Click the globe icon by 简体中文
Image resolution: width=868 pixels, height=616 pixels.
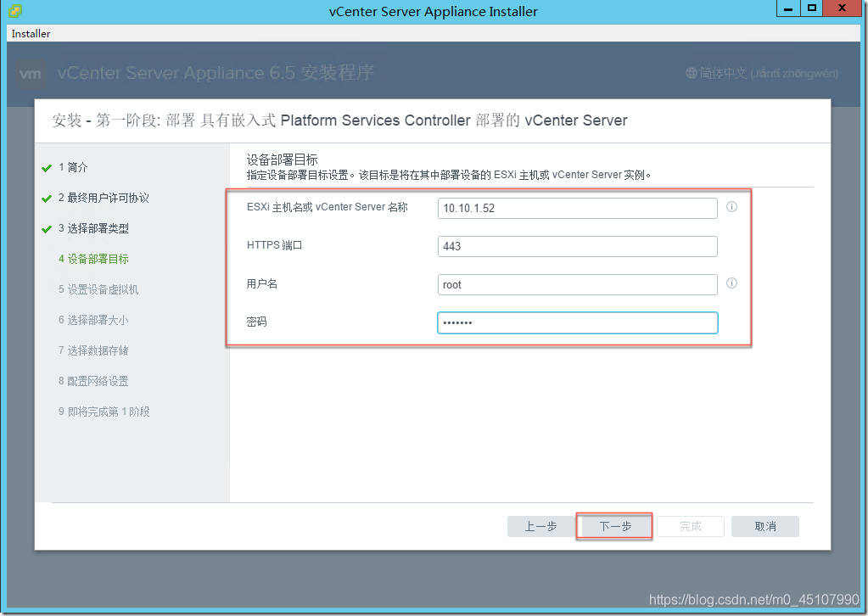tap(692, 73)
